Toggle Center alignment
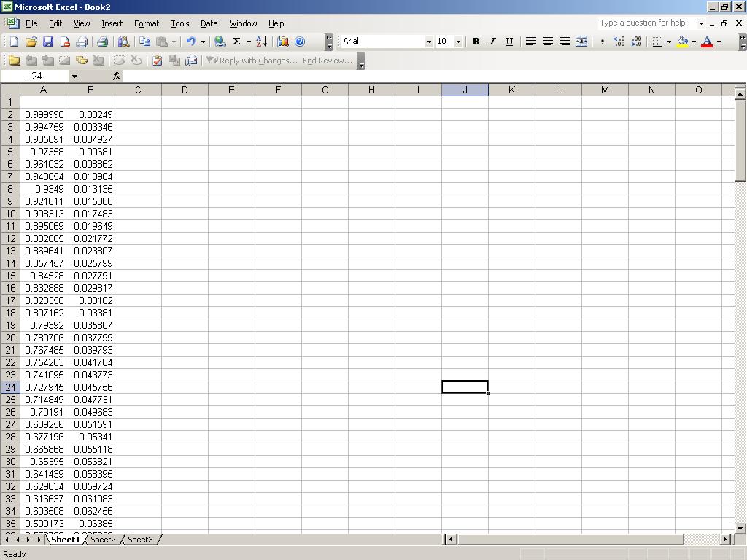The width and height of the screenshot is (747, 560). (547, 42)
